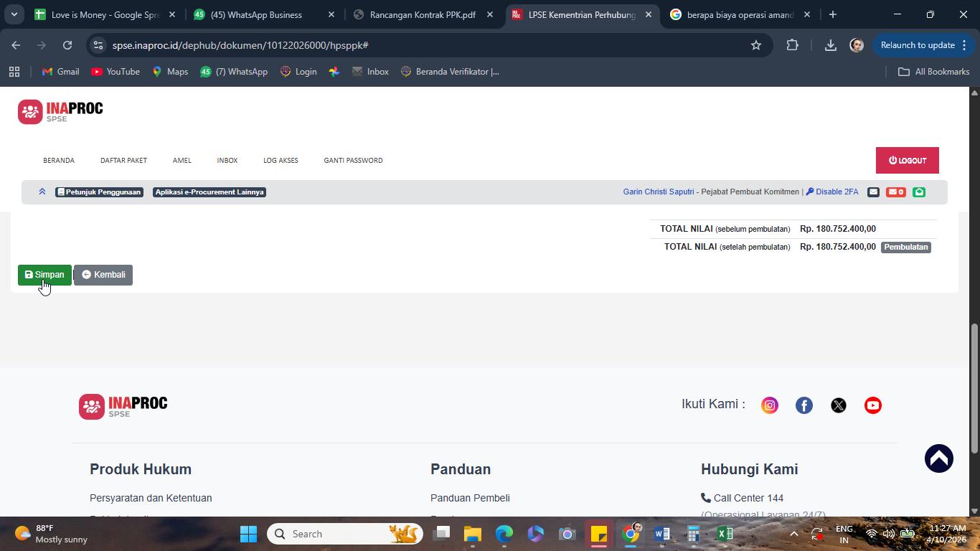Bookmark this page with the star

pyautogui.click(x=755, y=45)
